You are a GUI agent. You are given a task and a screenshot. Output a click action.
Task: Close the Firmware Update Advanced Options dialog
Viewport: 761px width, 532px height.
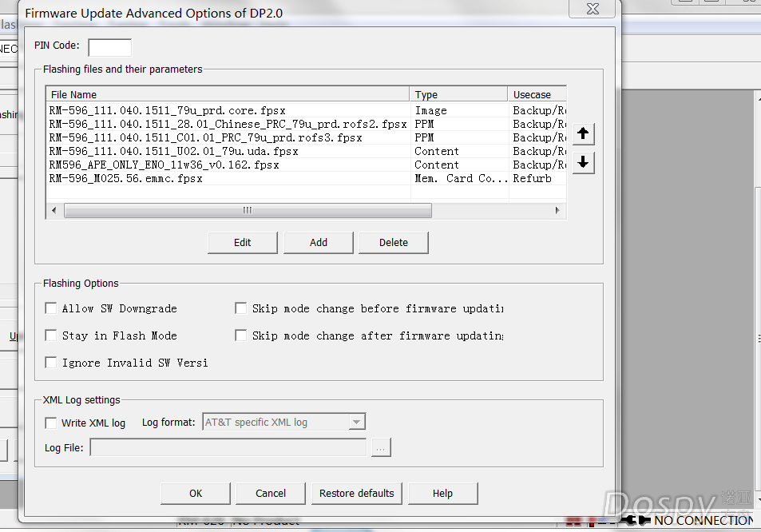click(592, 10)
